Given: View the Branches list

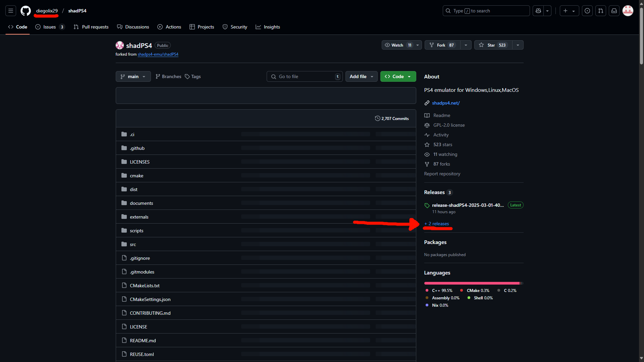Looking at the screenshot, I should (168, 76).
